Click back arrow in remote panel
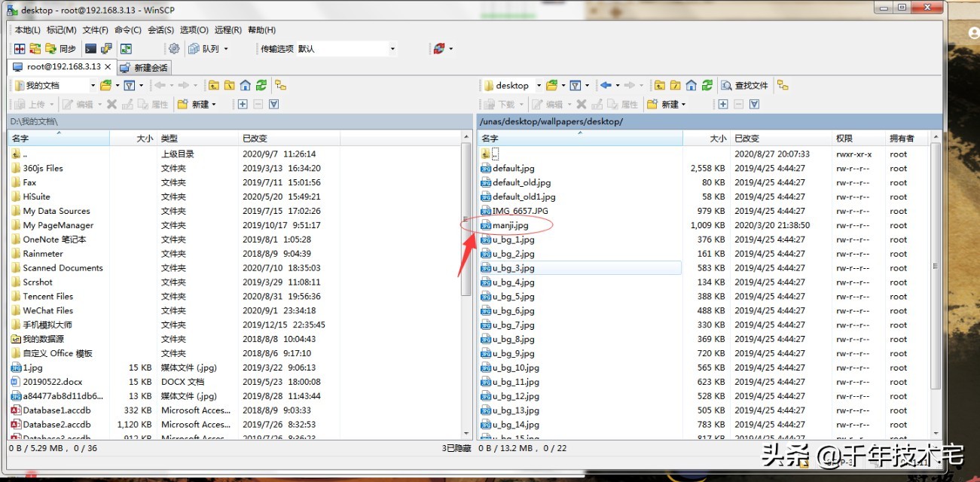Screen dimensions: 980x482 tap(606, 86)
